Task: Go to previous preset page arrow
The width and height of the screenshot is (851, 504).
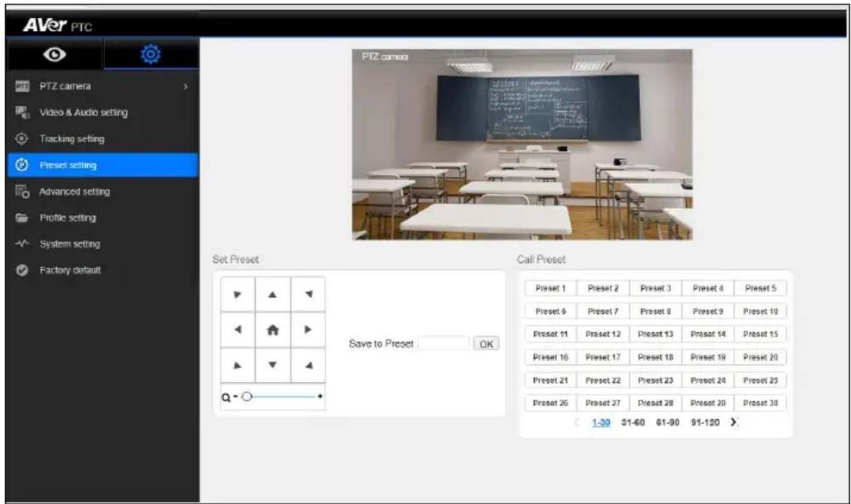Action: pyautogui.click(x=577, y=422)
